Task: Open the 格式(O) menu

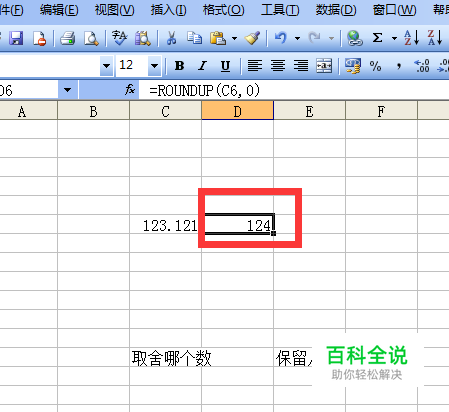Action: tap(223, 10)
